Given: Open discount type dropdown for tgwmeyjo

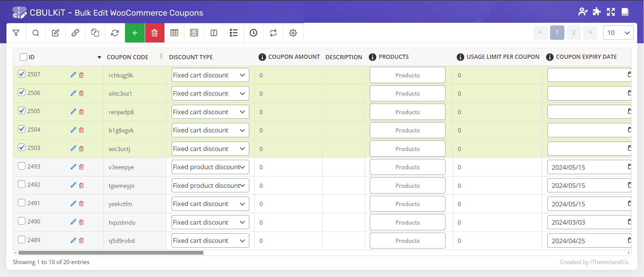Looking at the screenshot, I should (x=210, y=186).
